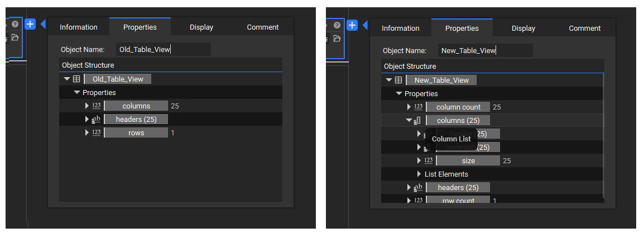Open the Display tab in Old_Table_View panel
The height and width of the screenshot is (237, 644).
(201, 27)
